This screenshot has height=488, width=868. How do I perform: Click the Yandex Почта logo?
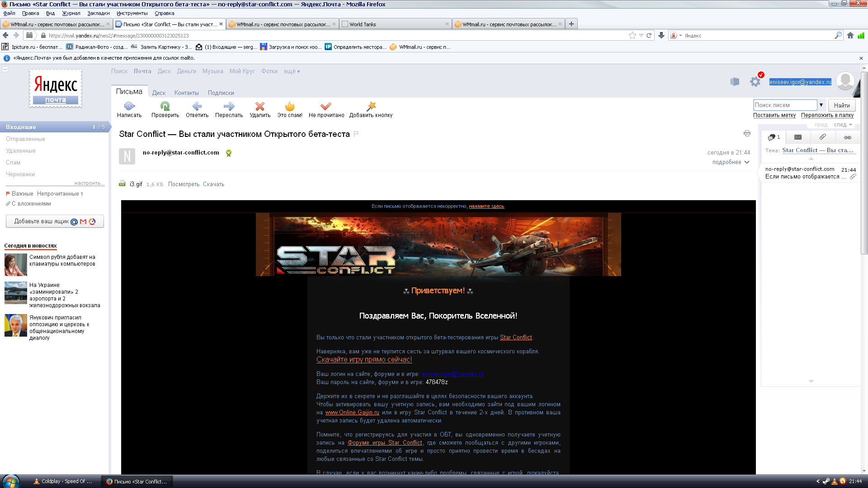pyautogui.click(x=56, y=88)
